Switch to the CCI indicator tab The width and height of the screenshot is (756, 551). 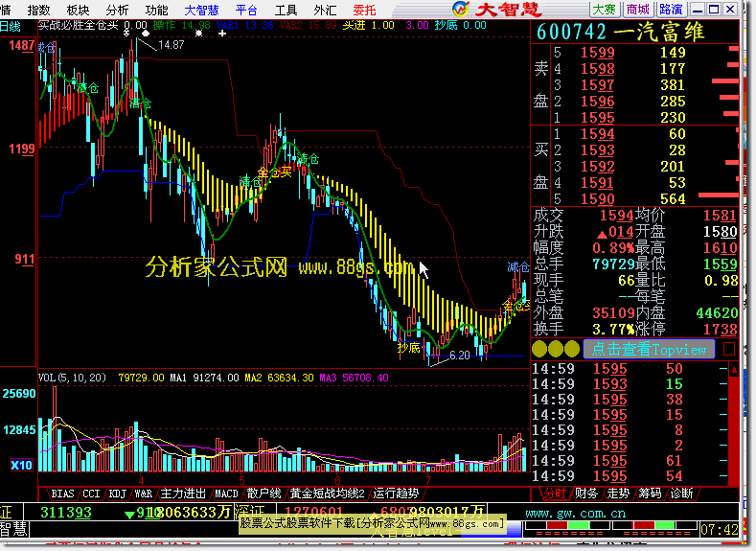[x=91, y=494]
